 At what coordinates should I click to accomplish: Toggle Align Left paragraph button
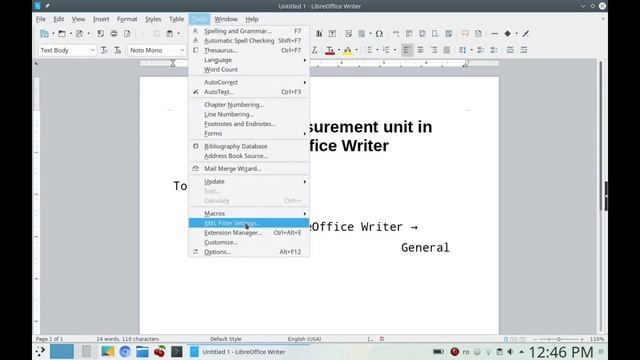pyautogui.click(x=407, y=50)
